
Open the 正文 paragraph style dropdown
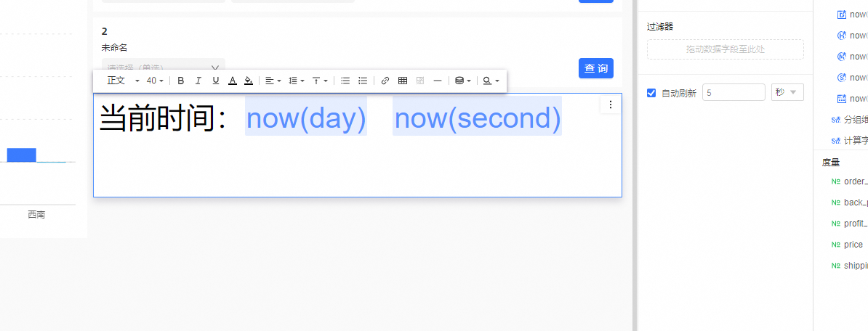pos(123,81)
